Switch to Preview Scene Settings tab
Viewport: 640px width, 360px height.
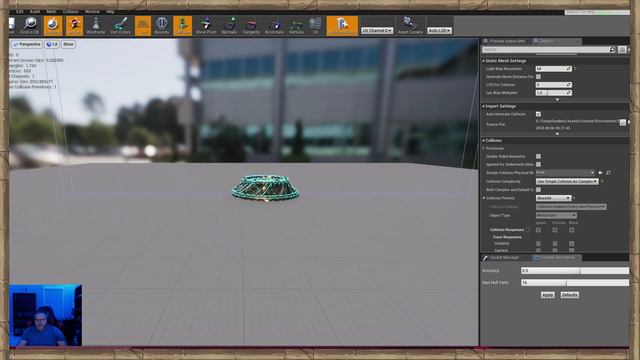(x=506, y=41)
